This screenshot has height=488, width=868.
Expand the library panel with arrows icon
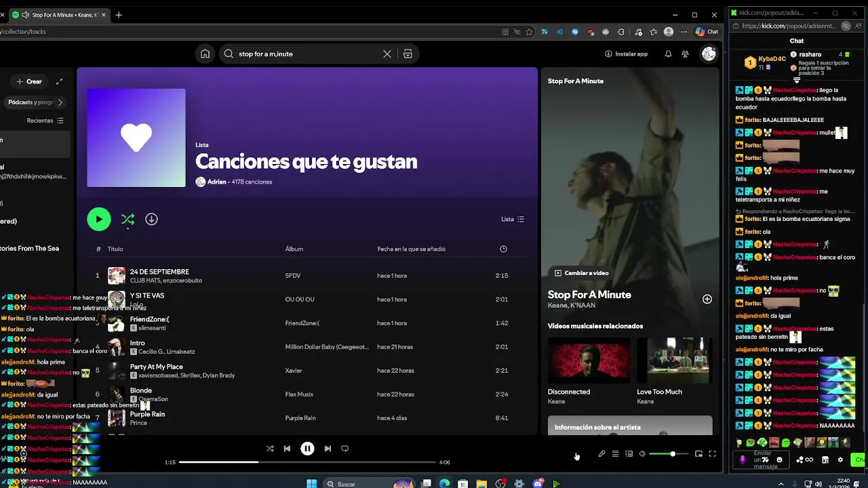[59, 81]
